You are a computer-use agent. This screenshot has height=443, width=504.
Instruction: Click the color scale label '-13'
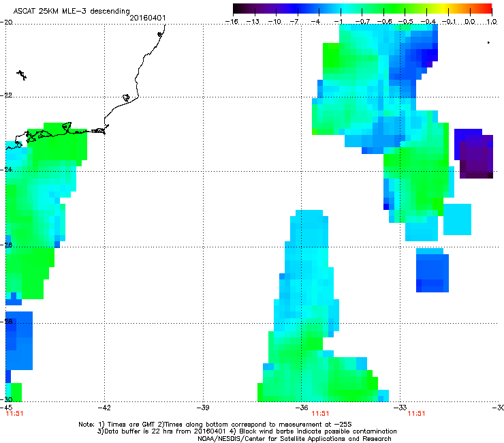[x=253, y=22]
